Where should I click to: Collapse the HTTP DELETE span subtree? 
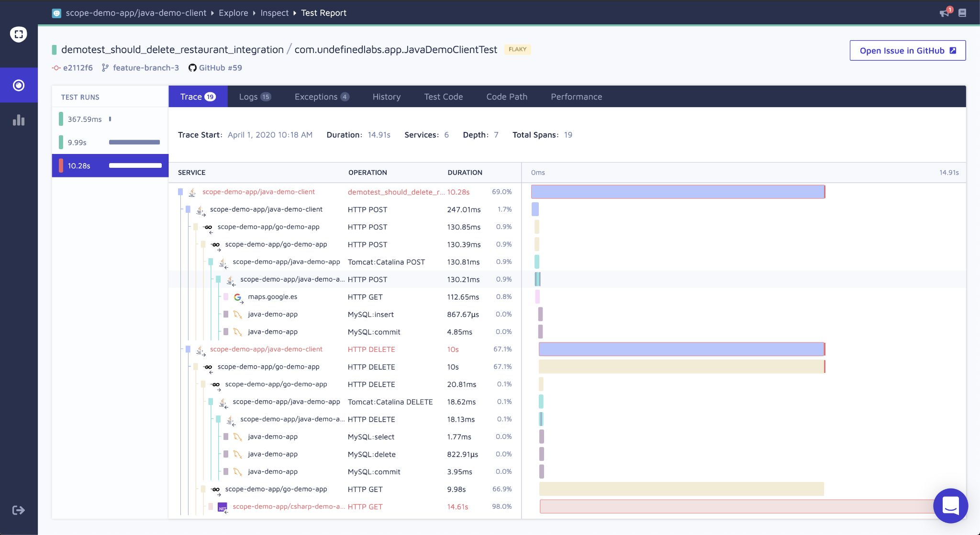[x=187, y=349]
